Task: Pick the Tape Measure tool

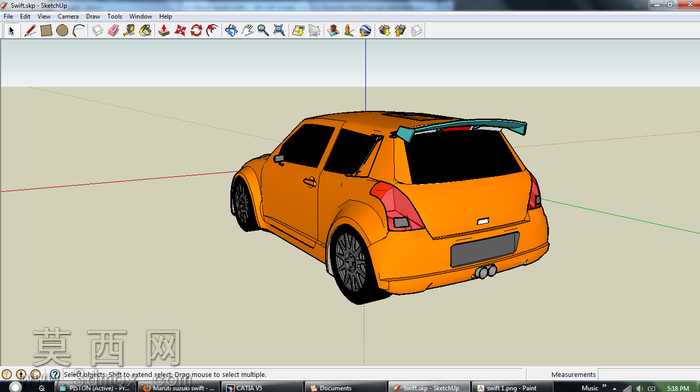Action: 129,30
